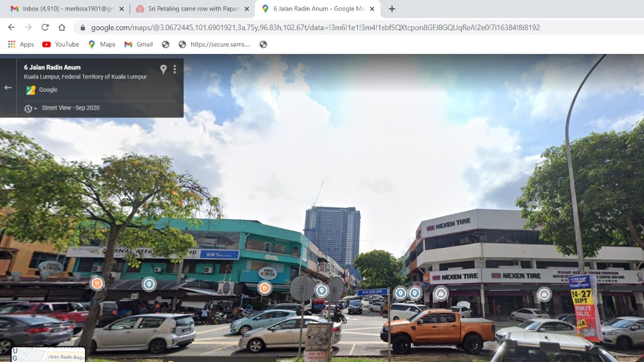Open the YouTube bookmark
Viewport: 644px width, 362px height.
60,44
